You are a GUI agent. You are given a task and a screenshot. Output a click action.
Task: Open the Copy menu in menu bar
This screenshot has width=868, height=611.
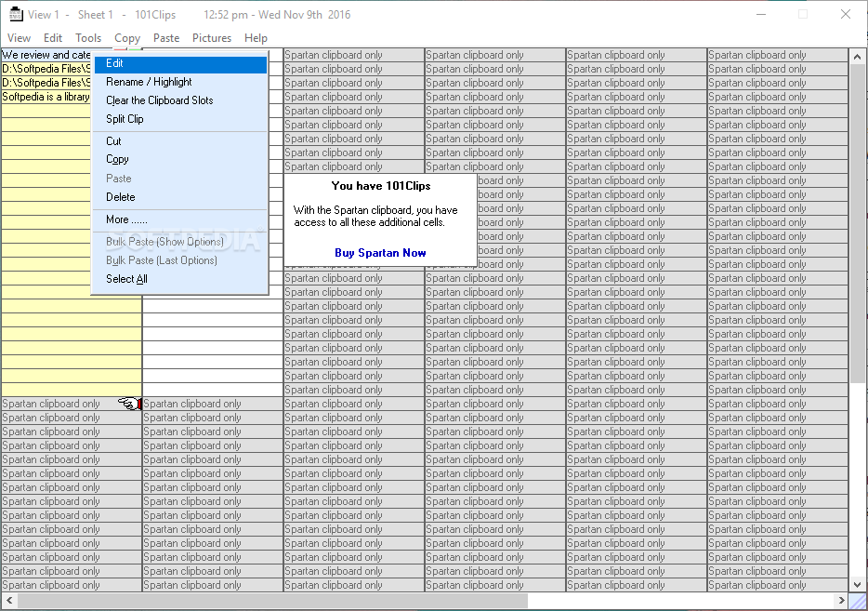coord(127,38)
